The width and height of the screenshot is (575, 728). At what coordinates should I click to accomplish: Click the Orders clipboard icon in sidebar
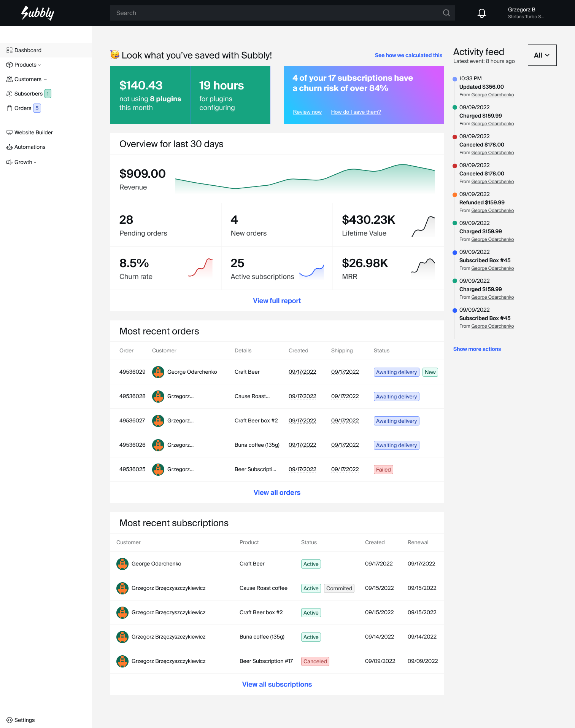click(10, 108)
